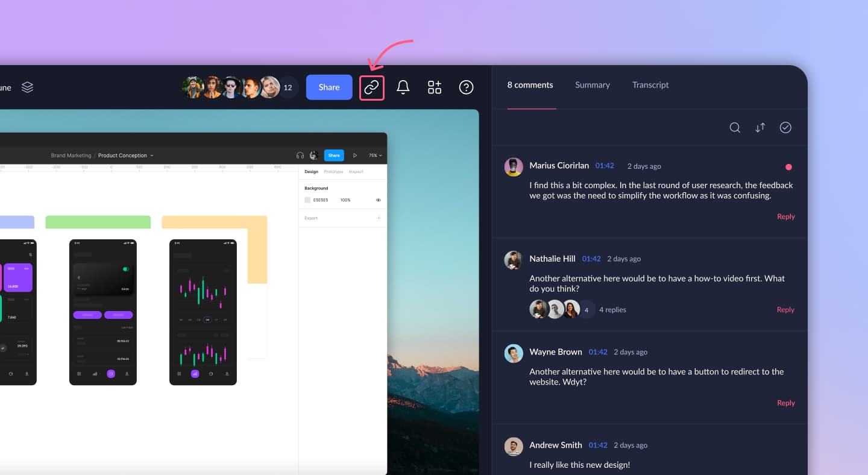Click the purple wallet icon in the card-screen mockup
This screenshot has width=868, height=475.
(x=111, y=374)
